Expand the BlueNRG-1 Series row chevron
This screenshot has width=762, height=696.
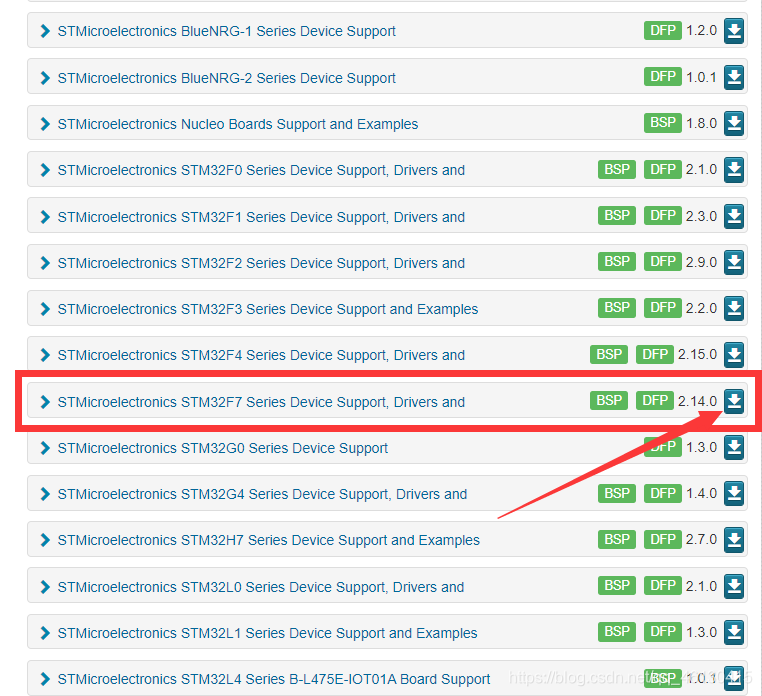pos(45,31)
